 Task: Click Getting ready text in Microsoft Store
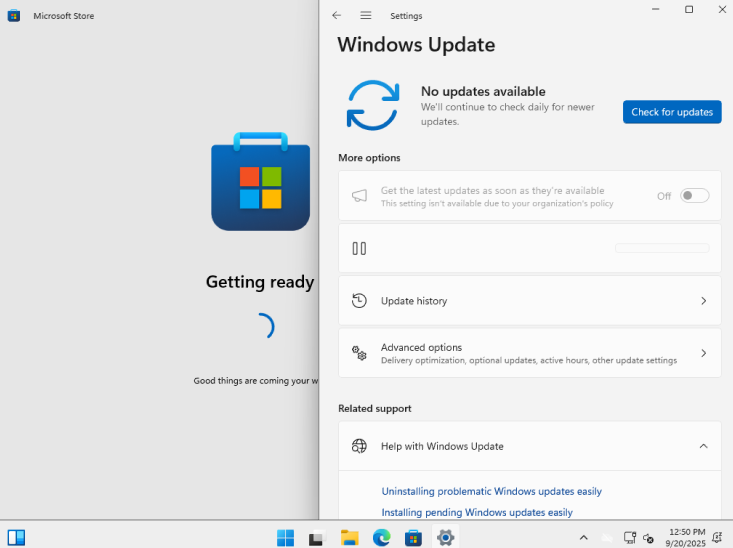pyautogui.click(x=260, y=282)
